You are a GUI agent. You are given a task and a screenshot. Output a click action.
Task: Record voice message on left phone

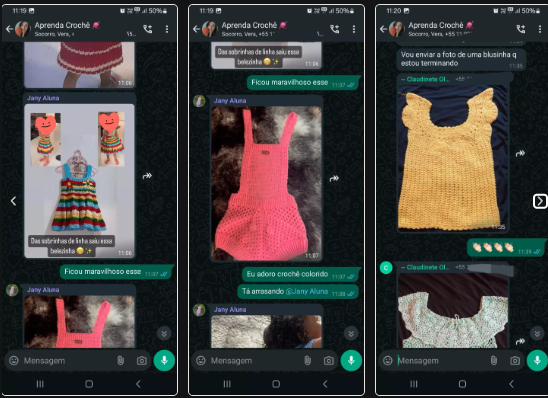coord(164,360)
